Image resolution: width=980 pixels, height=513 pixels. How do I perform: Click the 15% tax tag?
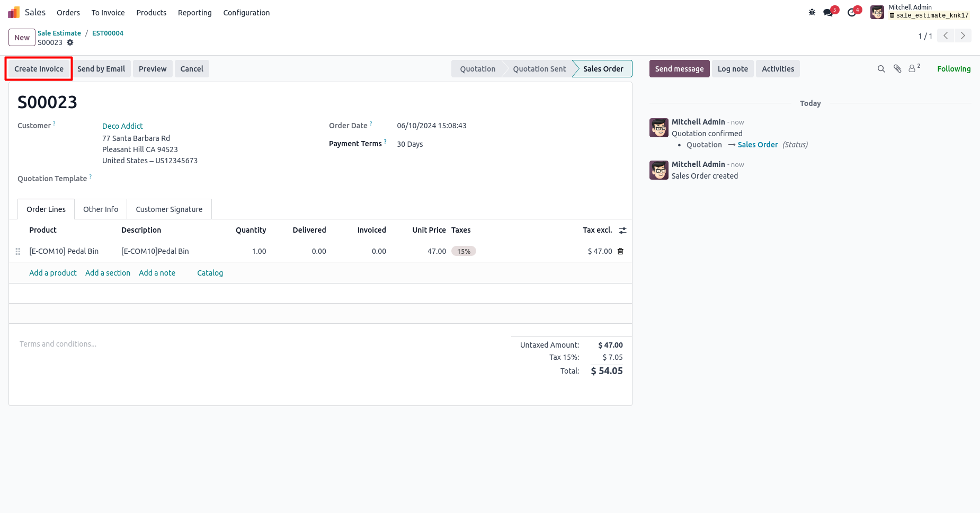pyautogui.click(x=464, y=251)
